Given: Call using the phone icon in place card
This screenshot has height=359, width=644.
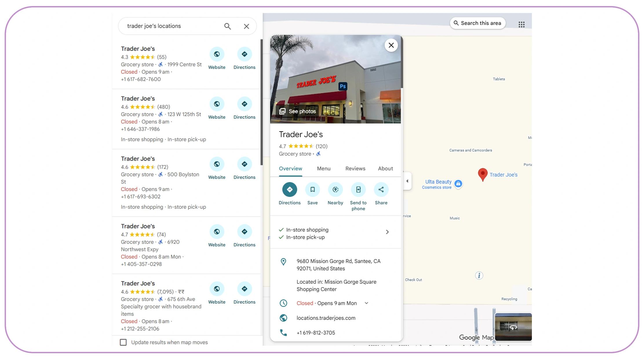Looking at the screenshot, I should 283,333.
